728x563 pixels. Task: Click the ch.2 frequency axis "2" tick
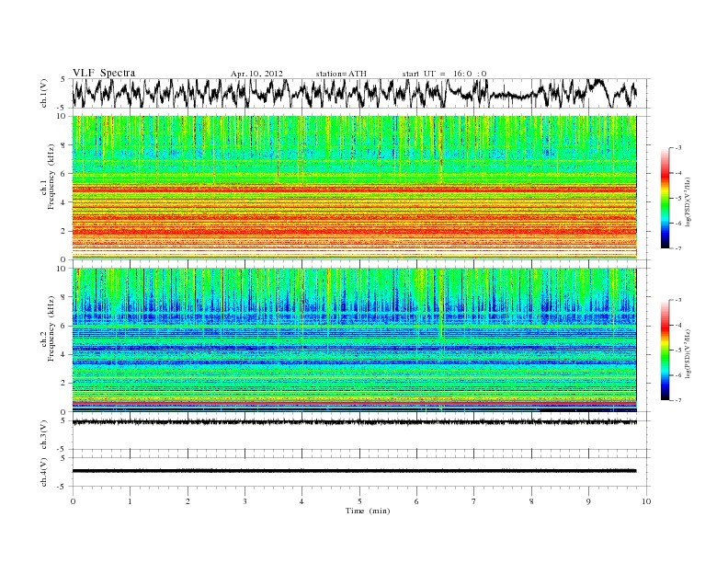(x=64, y=384)
